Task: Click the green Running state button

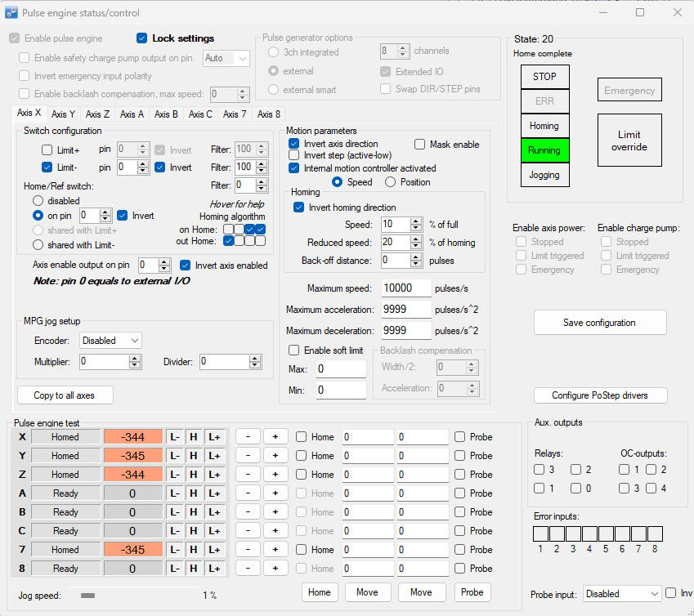Action: coord(545,150)
